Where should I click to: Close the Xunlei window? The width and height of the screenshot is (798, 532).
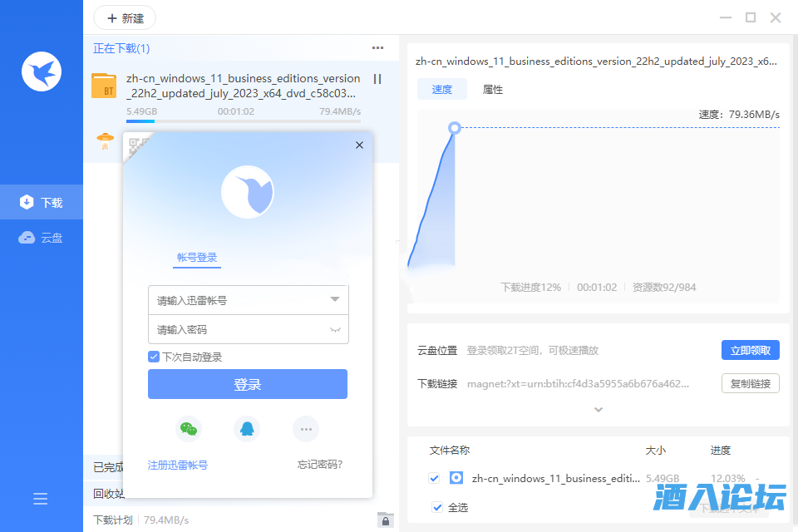coord(775,17)
